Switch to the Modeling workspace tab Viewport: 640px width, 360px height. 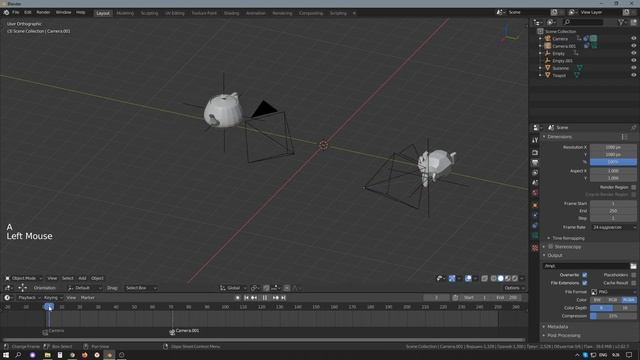click(125, 13)
